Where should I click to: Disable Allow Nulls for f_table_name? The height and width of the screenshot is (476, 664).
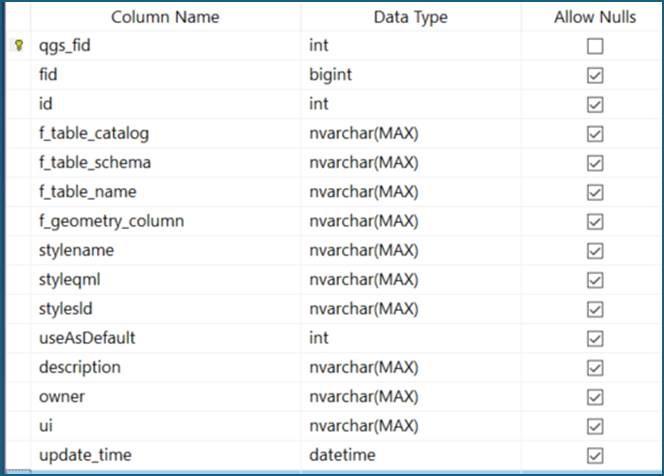[595, 192]
